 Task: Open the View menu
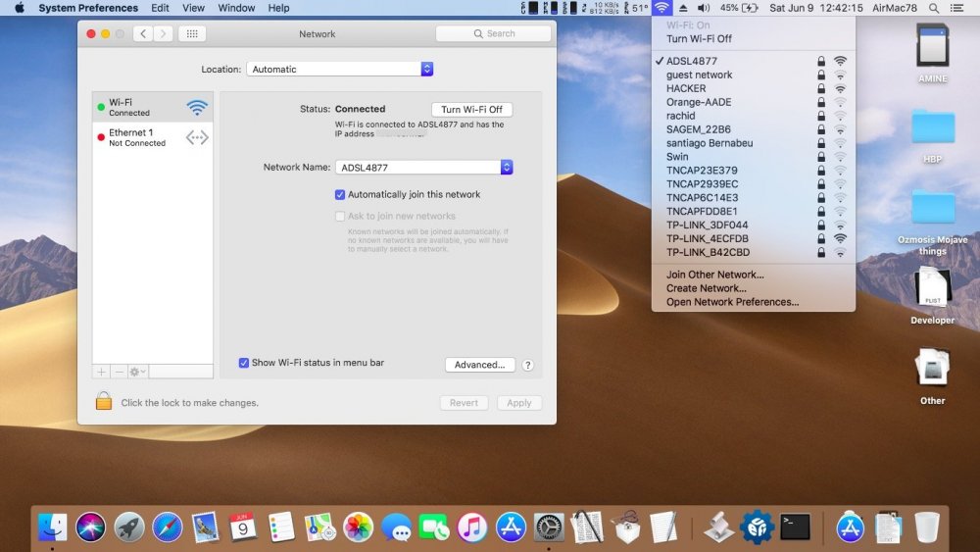(x=193, y=8)
